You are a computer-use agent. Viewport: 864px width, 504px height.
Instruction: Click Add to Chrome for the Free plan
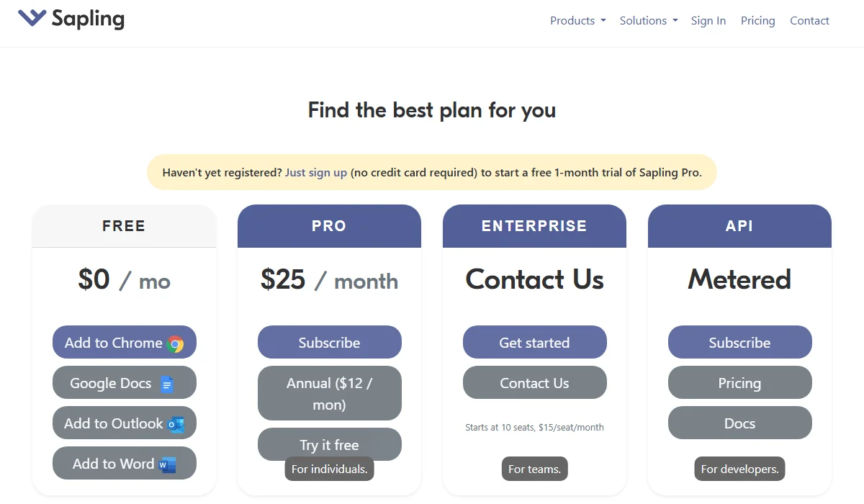(124, 342)
